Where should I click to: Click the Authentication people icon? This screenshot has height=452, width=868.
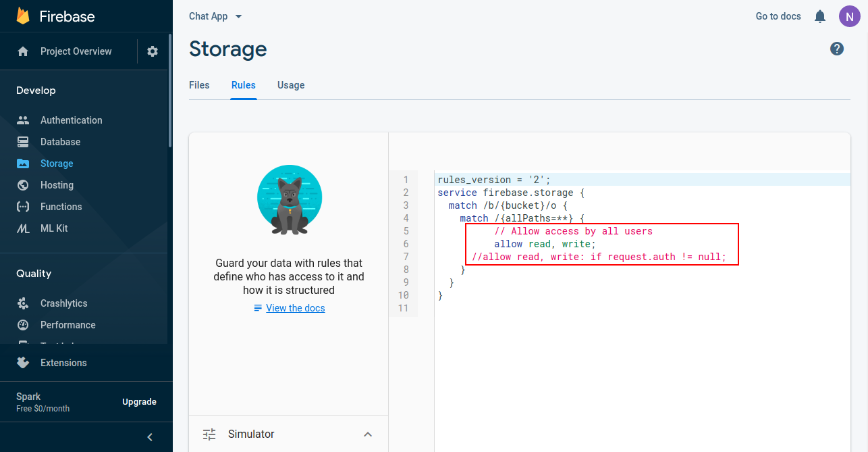click(x=23, y=120)
